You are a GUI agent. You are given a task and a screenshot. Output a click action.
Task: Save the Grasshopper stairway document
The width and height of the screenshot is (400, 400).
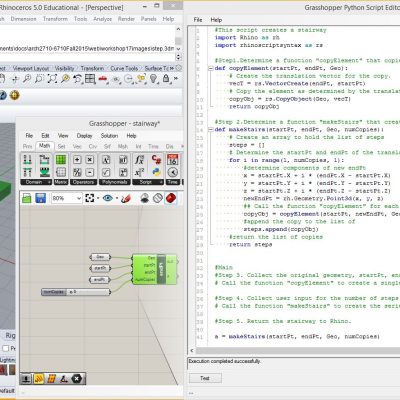(x=40, y=198)
